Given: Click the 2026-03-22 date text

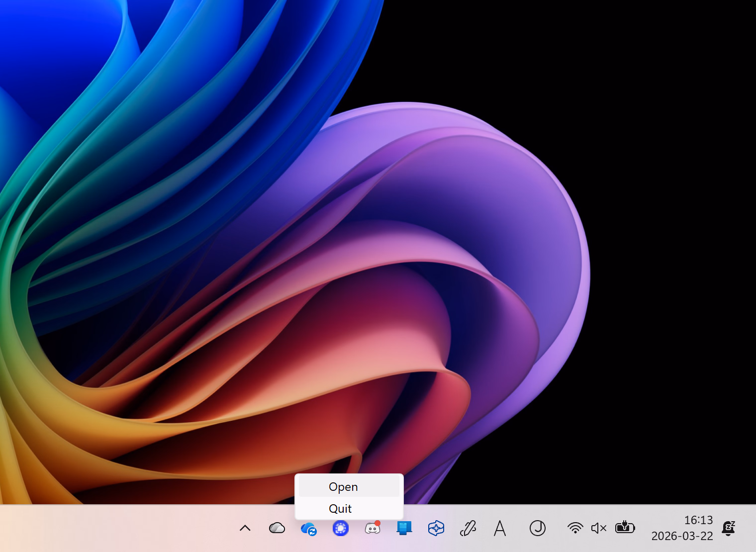Looking at the screenshot, I should [682, 536].
